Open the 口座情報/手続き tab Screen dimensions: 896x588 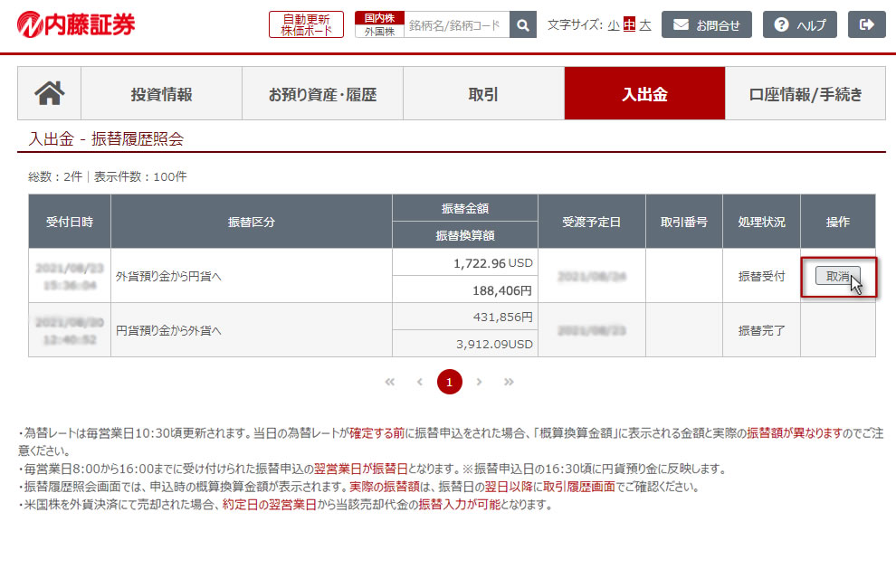(x=805, y=93)
